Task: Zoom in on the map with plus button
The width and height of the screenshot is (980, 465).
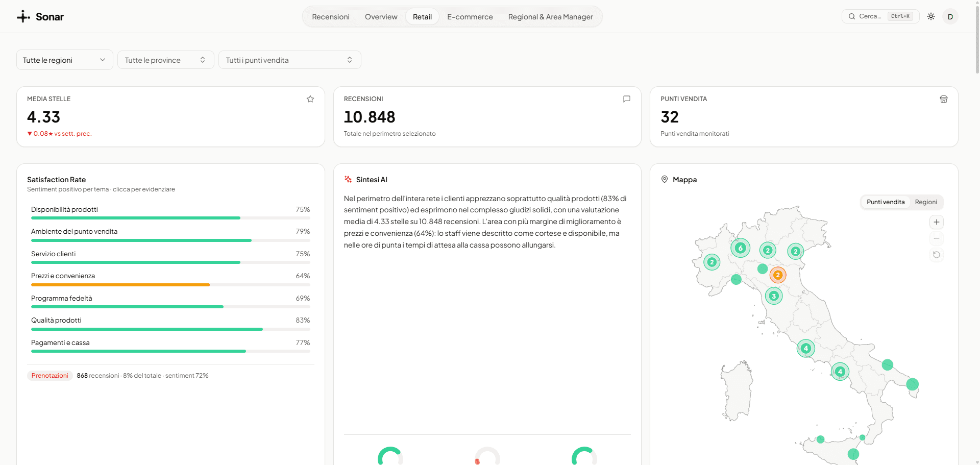Action: pyautogui.click(x=937, y=222)
